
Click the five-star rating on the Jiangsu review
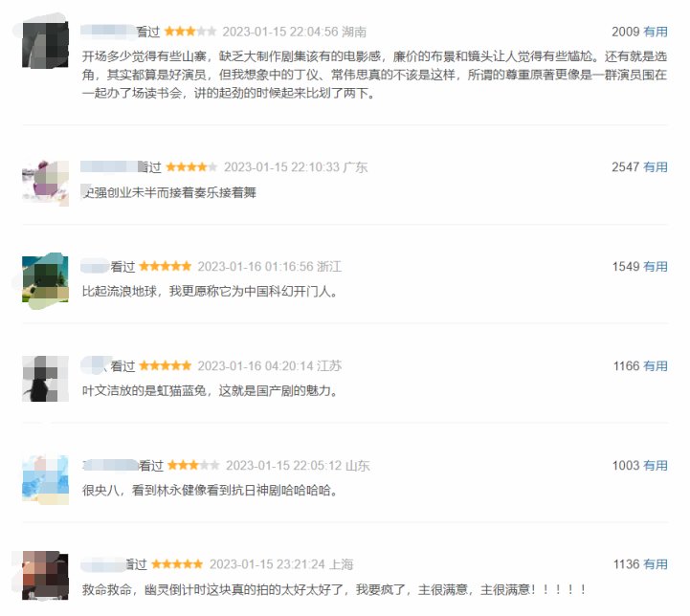pyautogui.click(x=165, y=365)
